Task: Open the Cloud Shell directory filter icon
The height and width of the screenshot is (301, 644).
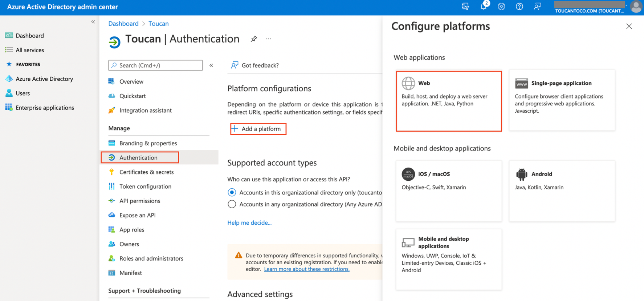Action: click(465, 7)
